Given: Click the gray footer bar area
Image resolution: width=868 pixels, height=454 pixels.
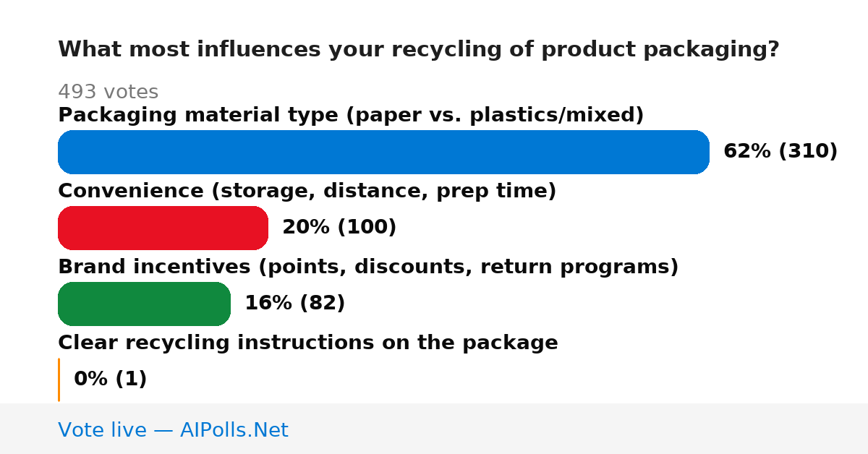Looking at the screenshot, I should pos(434,429).
